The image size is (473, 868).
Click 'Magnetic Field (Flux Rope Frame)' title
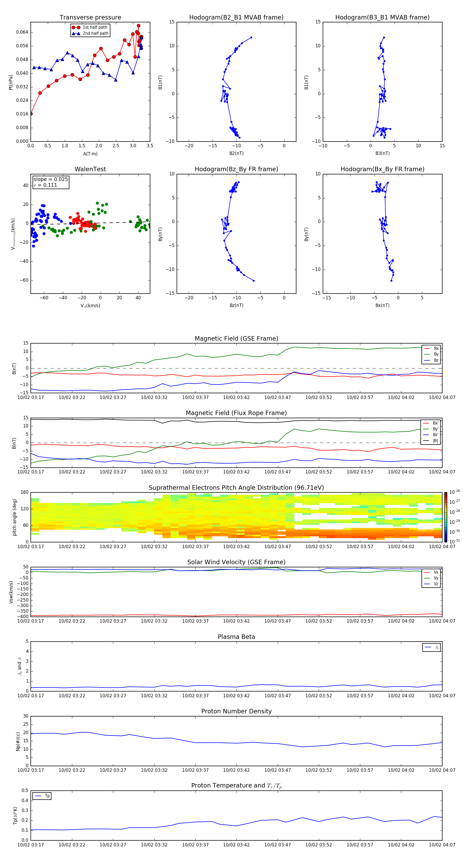tap(236, 413)
